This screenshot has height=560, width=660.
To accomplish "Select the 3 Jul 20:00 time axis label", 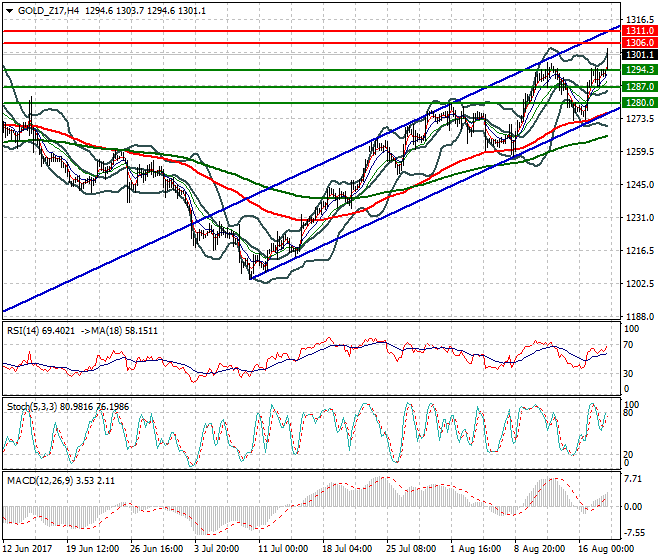I will point(216,549).
